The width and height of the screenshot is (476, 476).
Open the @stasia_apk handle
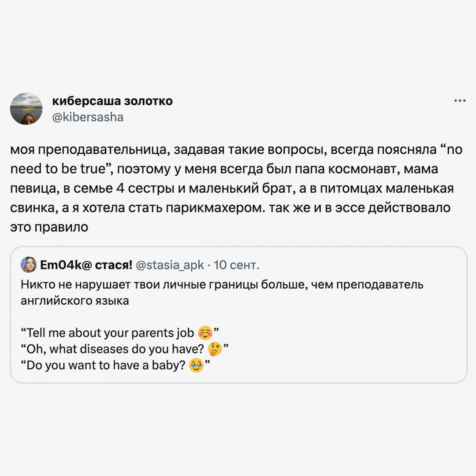point(170,265)
